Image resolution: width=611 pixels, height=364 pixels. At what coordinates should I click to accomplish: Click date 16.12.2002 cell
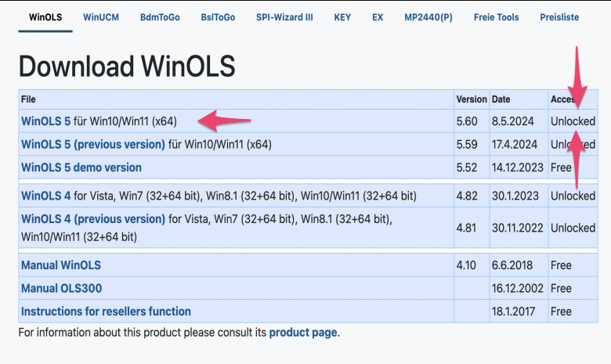518,289
